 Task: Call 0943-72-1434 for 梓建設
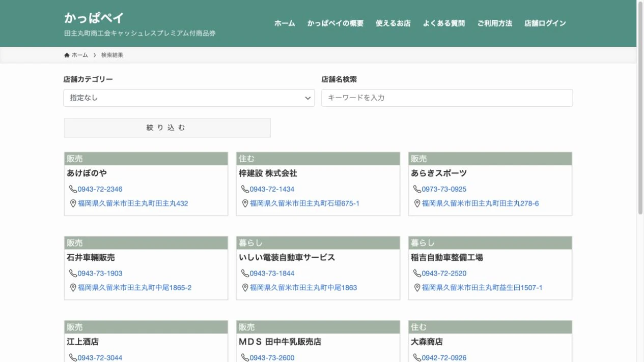click(272, 189)
